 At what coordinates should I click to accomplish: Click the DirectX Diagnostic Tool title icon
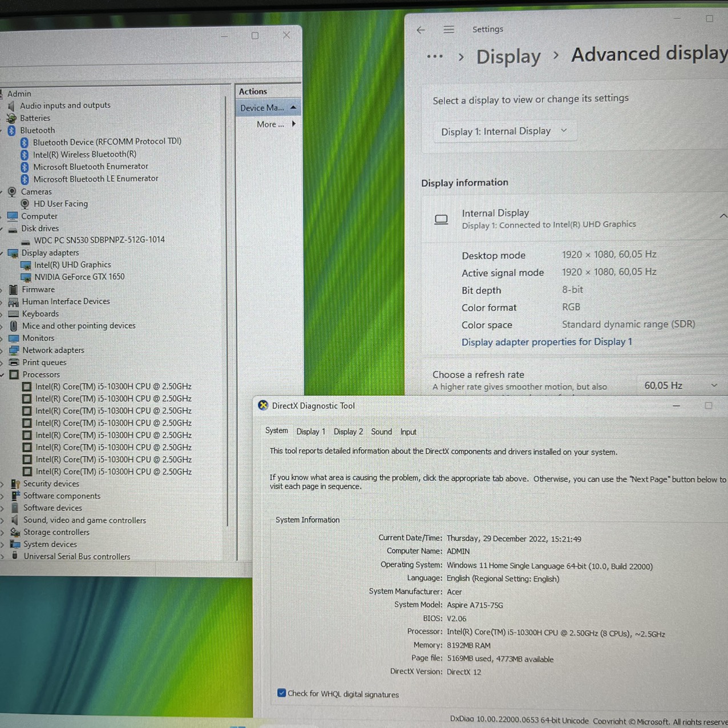[263, 406]
